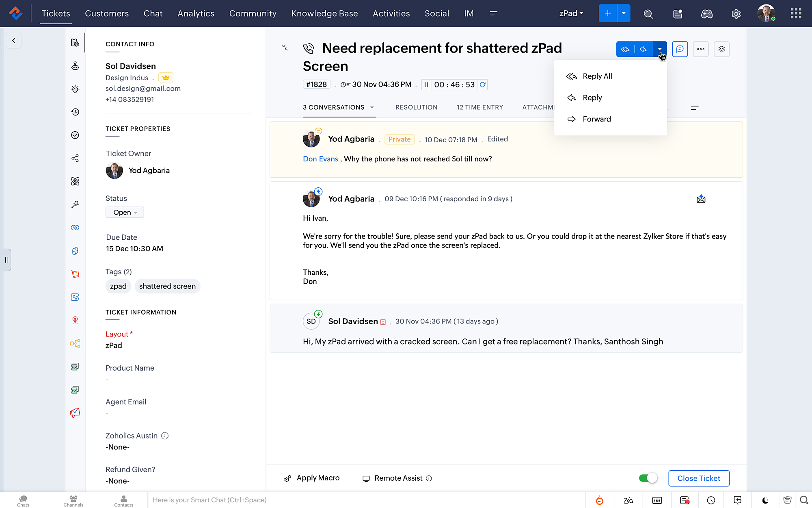Click the share icon in left sidebar
Screen dimensions: 812x508
75,158
